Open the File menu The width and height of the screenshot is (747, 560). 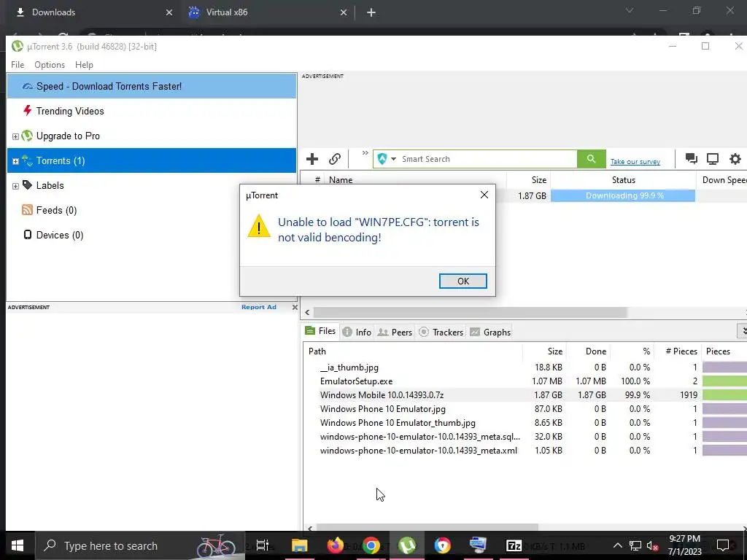18,65
